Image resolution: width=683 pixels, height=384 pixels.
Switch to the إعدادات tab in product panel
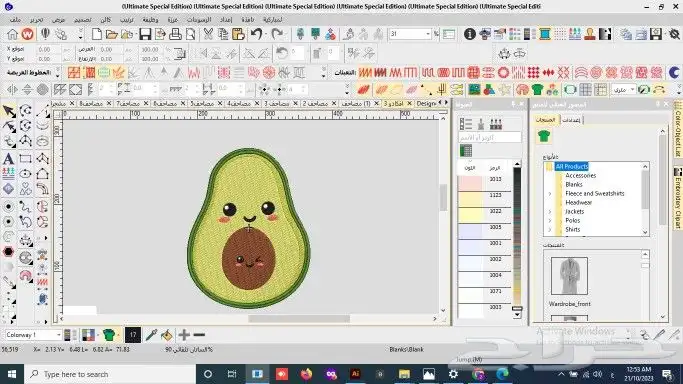[x=571, y=120]
